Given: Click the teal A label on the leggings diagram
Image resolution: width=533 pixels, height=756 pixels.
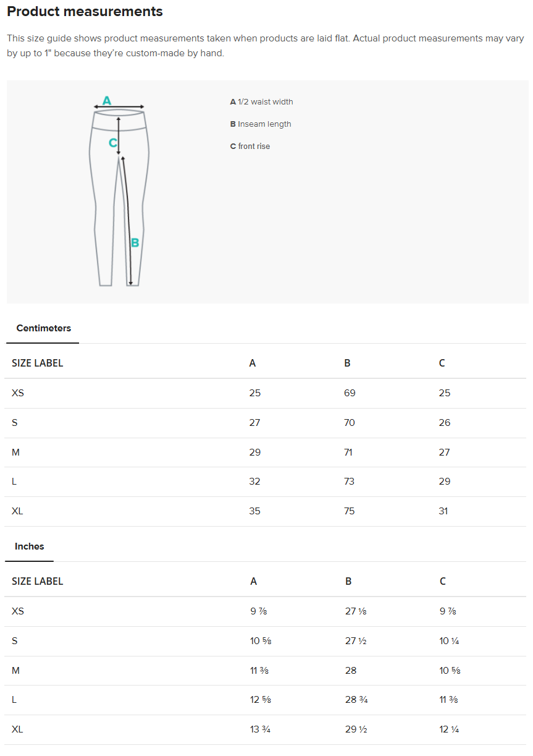Looking at the screenshot, I should 106,100.
